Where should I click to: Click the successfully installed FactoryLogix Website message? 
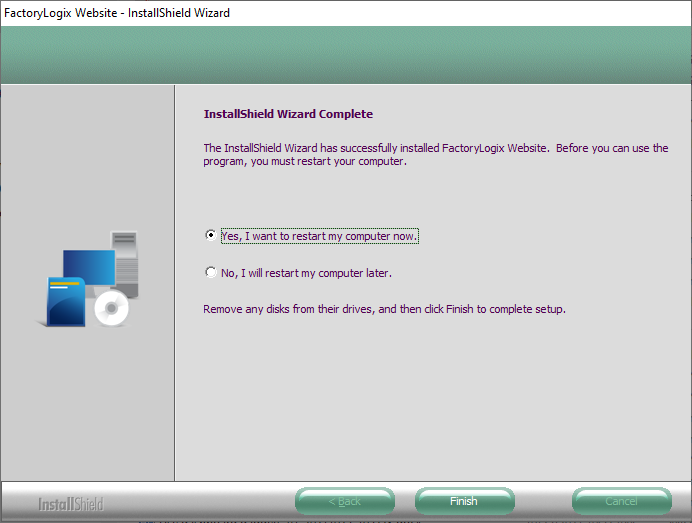pyautogui.click(x=435, y=155)
